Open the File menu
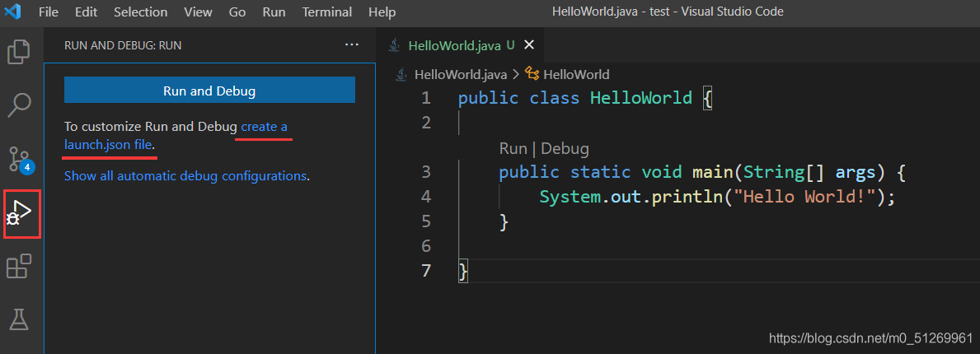 (x=48, y=12)
